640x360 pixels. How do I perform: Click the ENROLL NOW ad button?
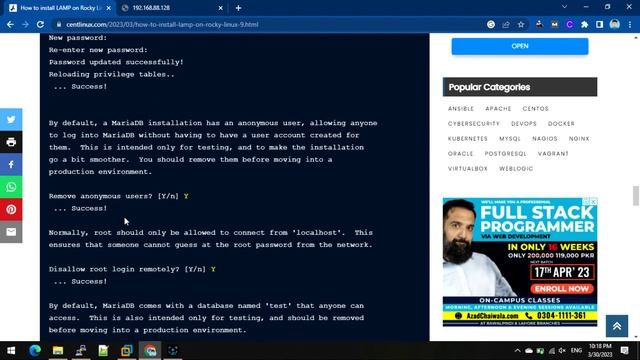point(562,289)
